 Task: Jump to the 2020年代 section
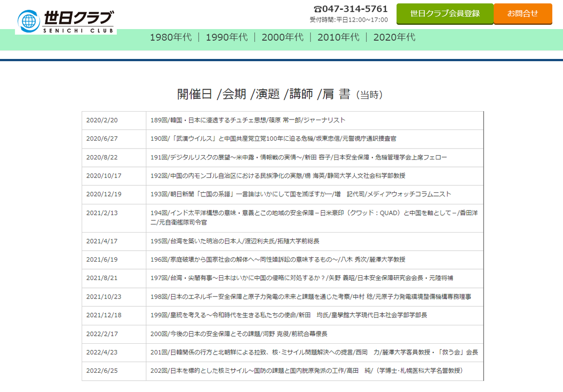pos(394,38)
